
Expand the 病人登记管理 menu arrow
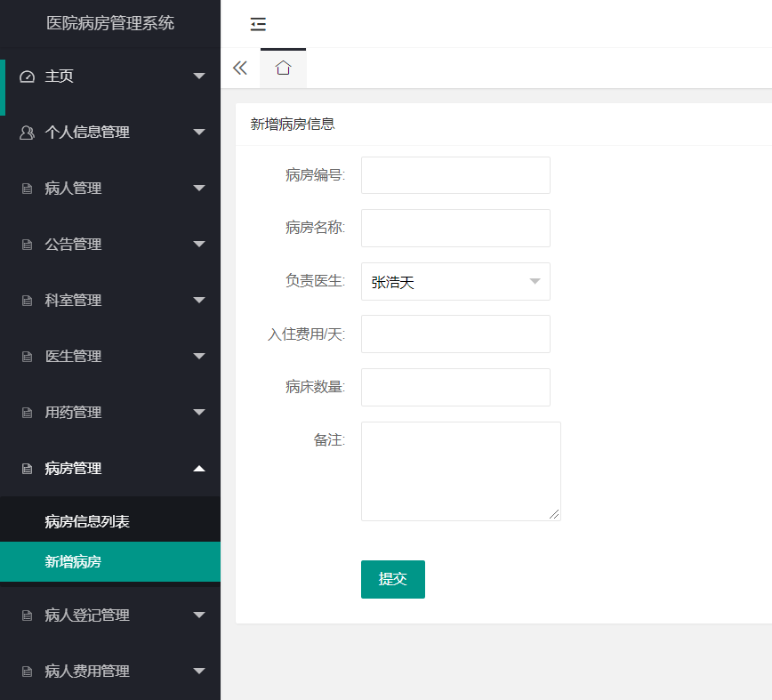point(199,615)
